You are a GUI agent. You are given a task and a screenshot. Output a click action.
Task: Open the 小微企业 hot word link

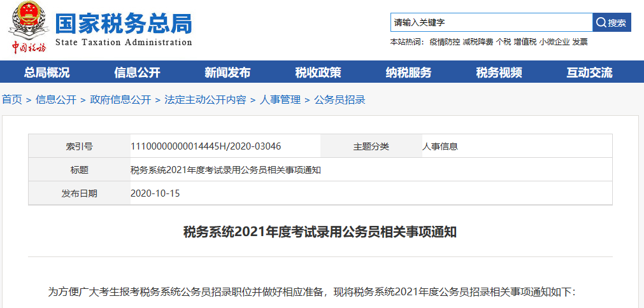point(554,42)
